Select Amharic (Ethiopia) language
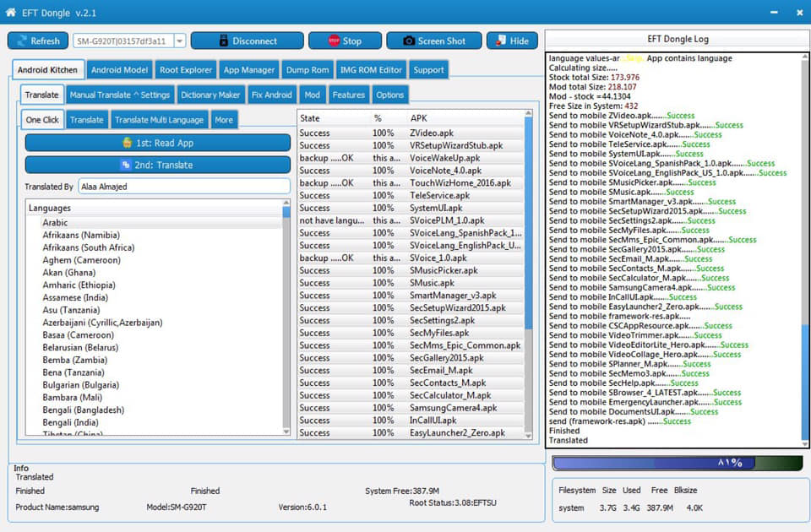 79,285
